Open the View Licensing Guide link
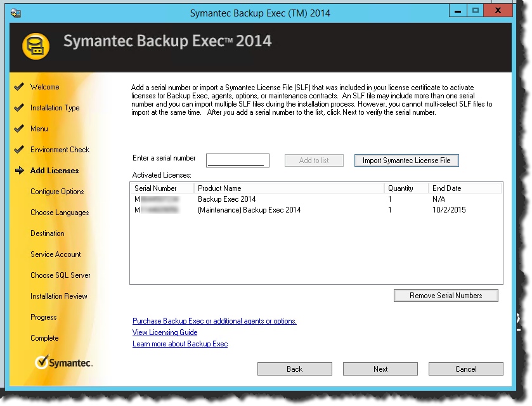The height and width of the screenshot is (406, 532). click(165, 332)
